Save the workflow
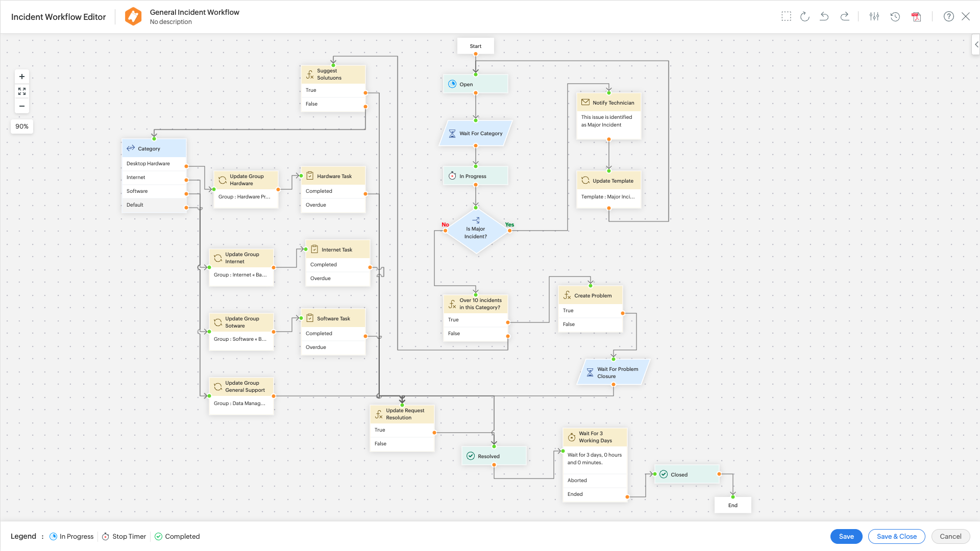Screen dimensions: 980x551 pos(846,536)
